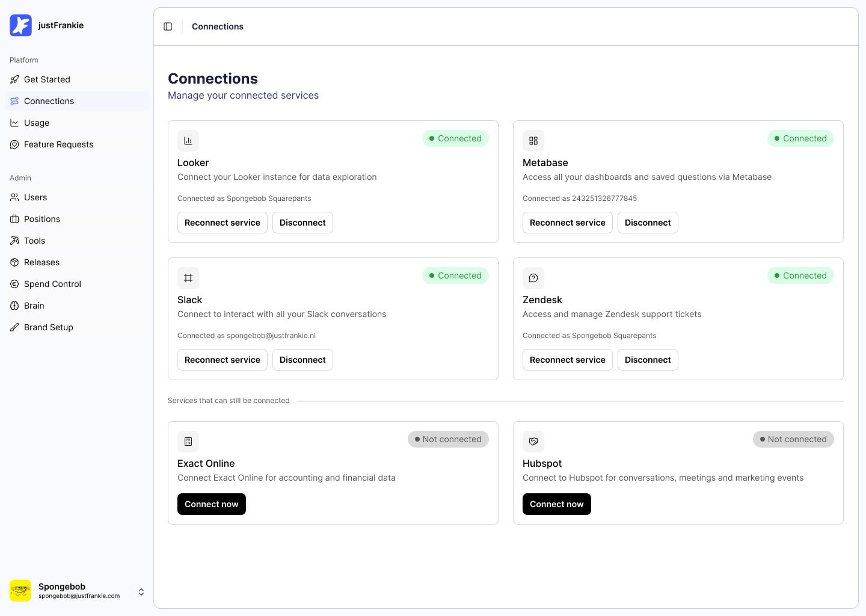Go to Usage page

coord(76,123)
